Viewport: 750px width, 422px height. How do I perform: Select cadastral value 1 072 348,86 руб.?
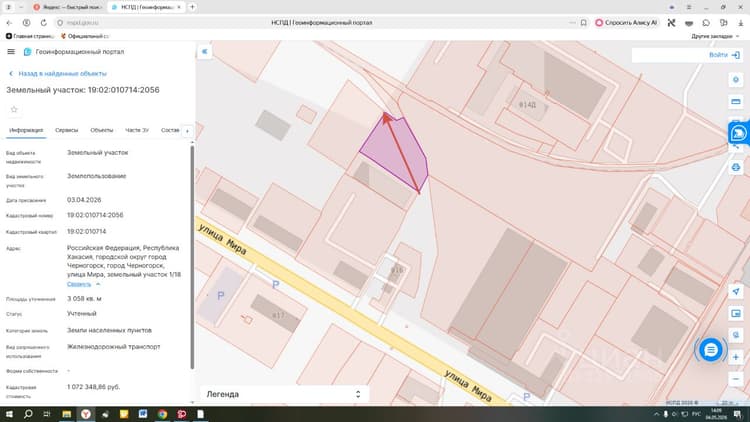click(94, 387)
